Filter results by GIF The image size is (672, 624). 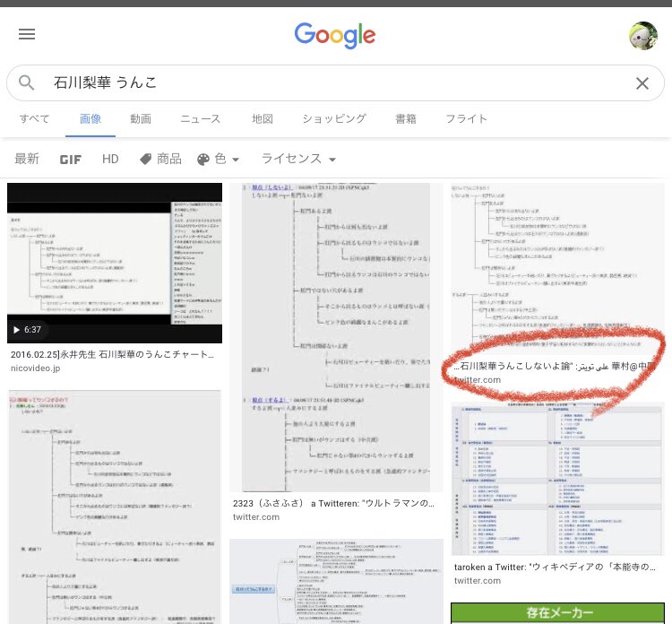click(x=70, y=160)
